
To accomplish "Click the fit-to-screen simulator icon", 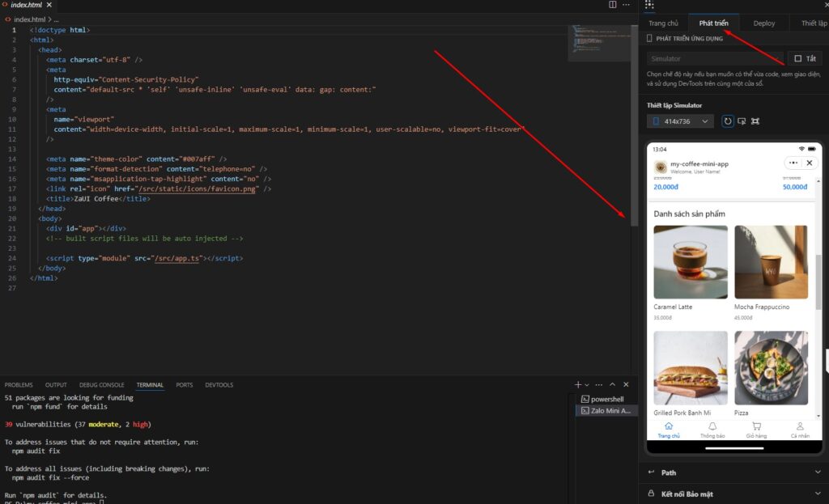I will pyautogui.click(x=755, y=121).
